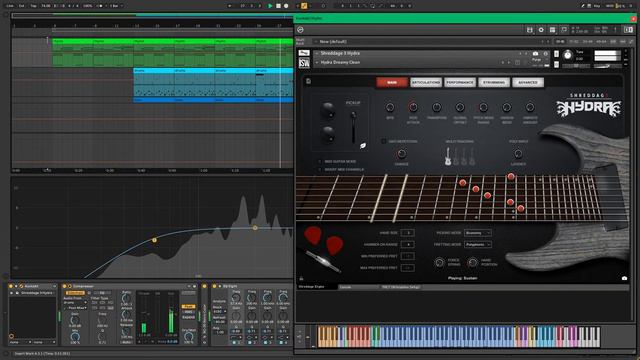Viewport: 640px width, 360px height.
Task: Toggle EQ Eight device power button
Action: [x=215, y=287]
